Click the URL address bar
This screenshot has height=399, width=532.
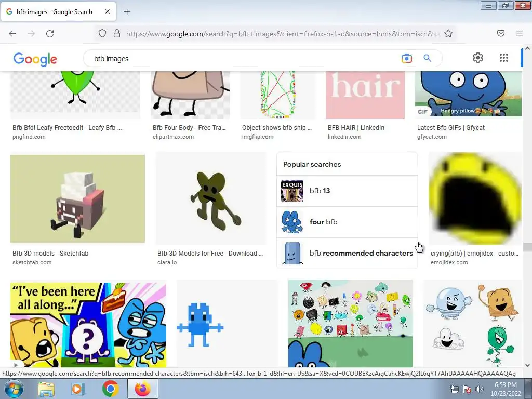coord(282,34)
